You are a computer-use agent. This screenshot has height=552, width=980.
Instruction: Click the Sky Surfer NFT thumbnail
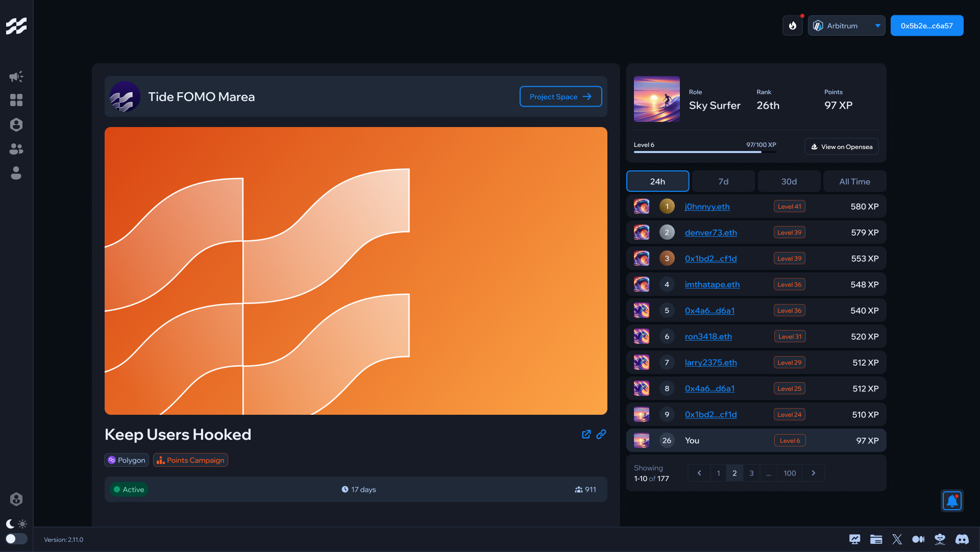[x=656, y=99]
